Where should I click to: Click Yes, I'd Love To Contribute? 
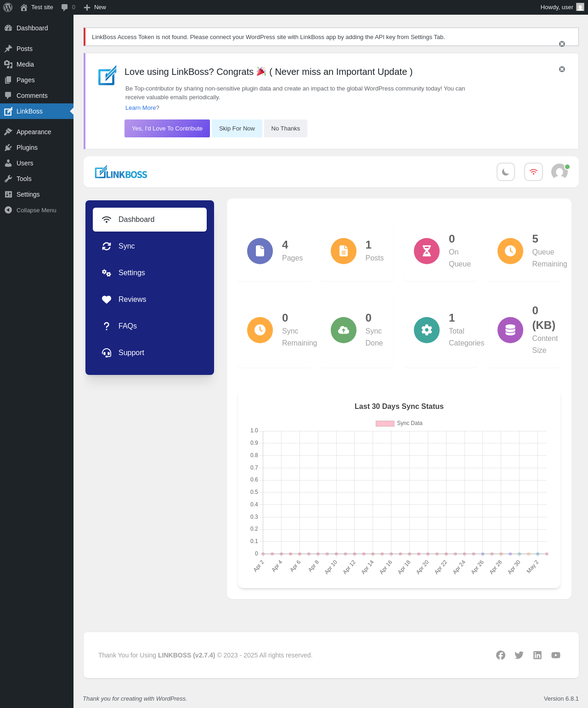coord(167,129)
